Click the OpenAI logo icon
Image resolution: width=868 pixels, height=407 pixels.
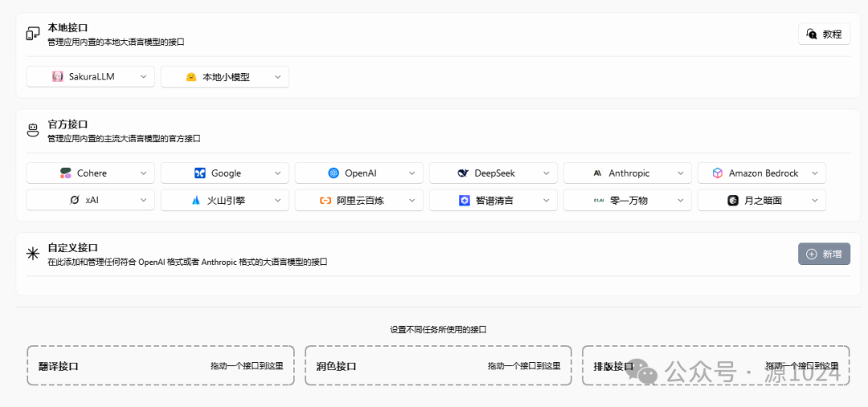tap(334, 173)
